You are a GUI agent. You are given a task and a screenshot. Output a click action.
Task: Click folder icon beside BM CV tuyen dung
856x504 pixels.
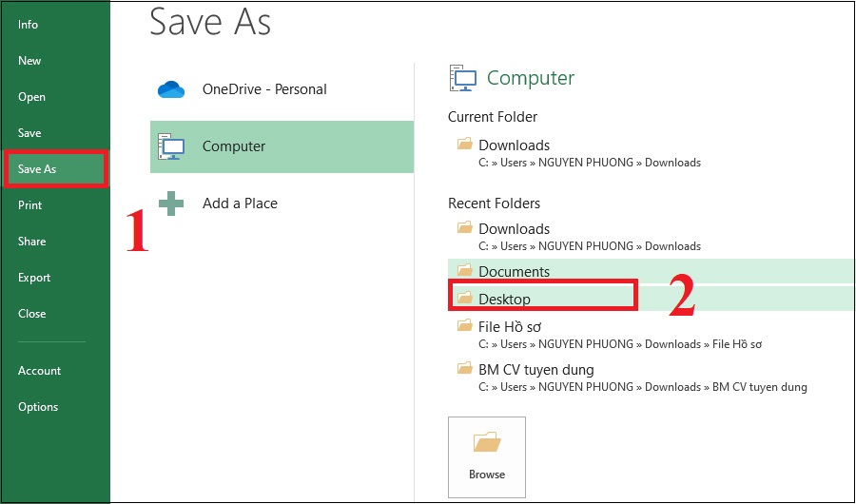[x=465, y=369]
